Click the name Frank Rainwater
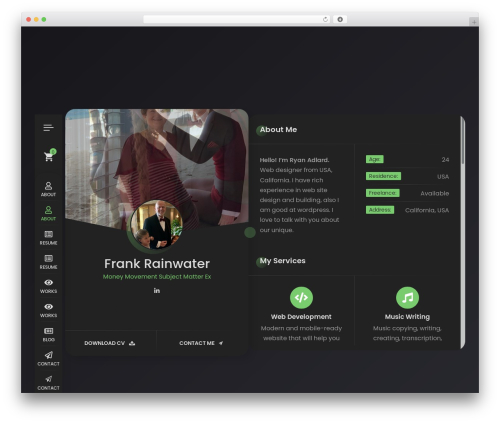The height and width of the screenshot is (423, 500). [157, 264]
